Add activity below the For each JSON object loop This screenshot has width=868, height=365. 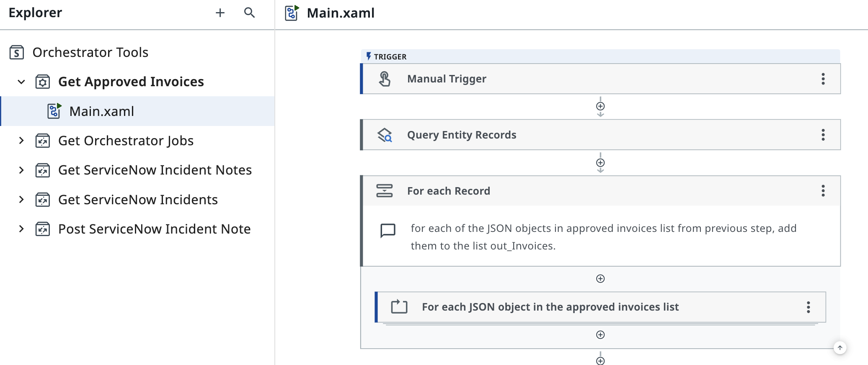click(600, 335)
